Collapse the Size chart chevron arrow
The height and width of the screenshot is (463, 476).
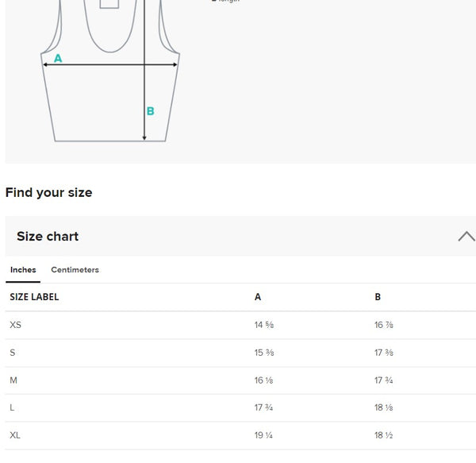(466, 237)
